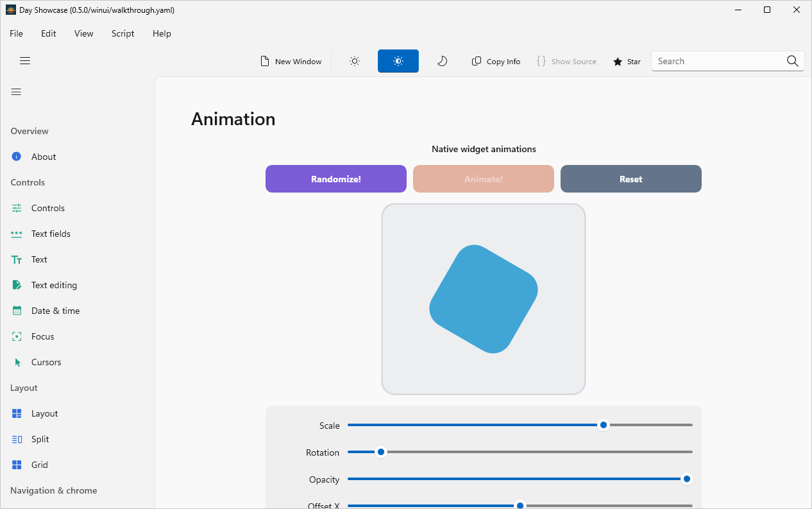Image resolution: width=812 pixels, height=509 pixels.
Task: Open the File menu
Action: pos(16,33)
